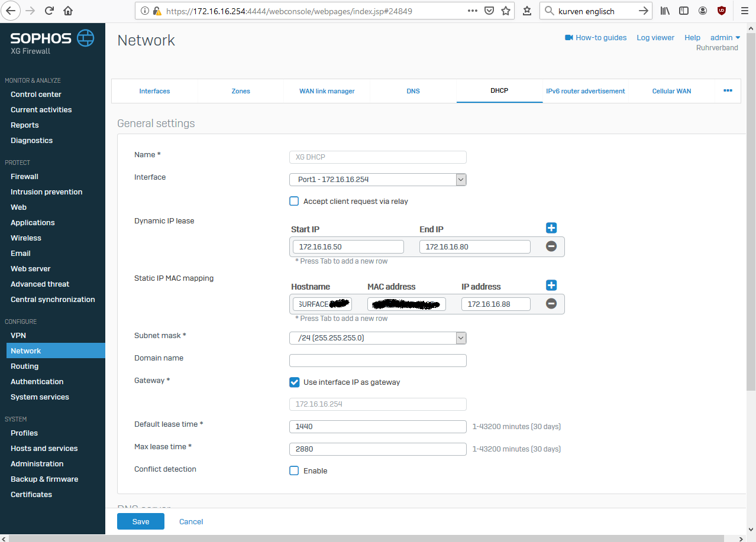Switch to the DNS tab

[x=413, y=91]
